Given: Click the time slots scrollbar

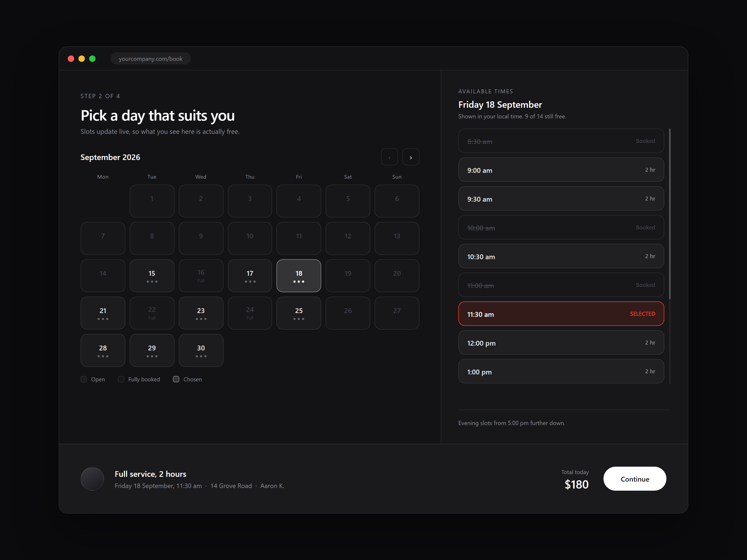Looking at the screenshot, I should pos(670,214).
